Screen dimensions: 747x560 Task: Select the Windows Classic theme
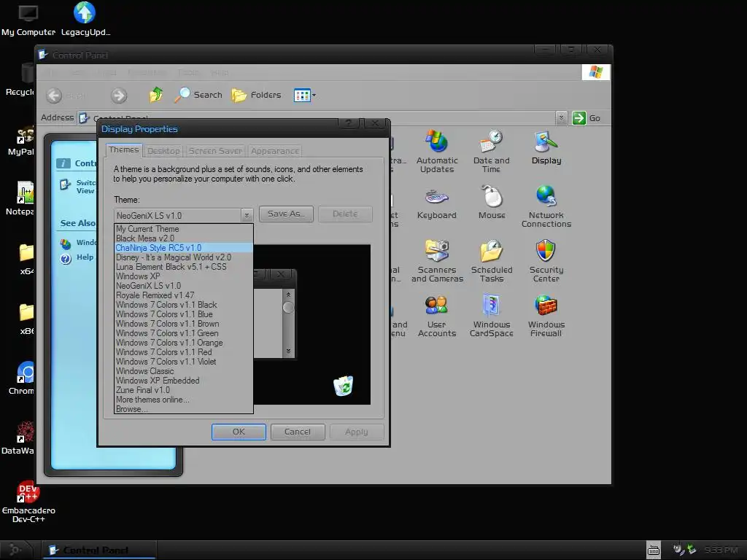[183, 371]
